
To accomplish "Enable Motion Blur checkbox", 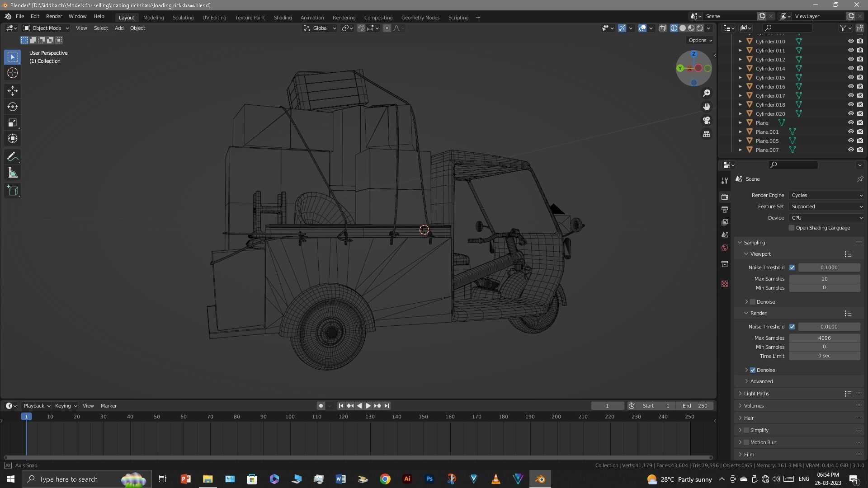I will [x=746, y=442].
